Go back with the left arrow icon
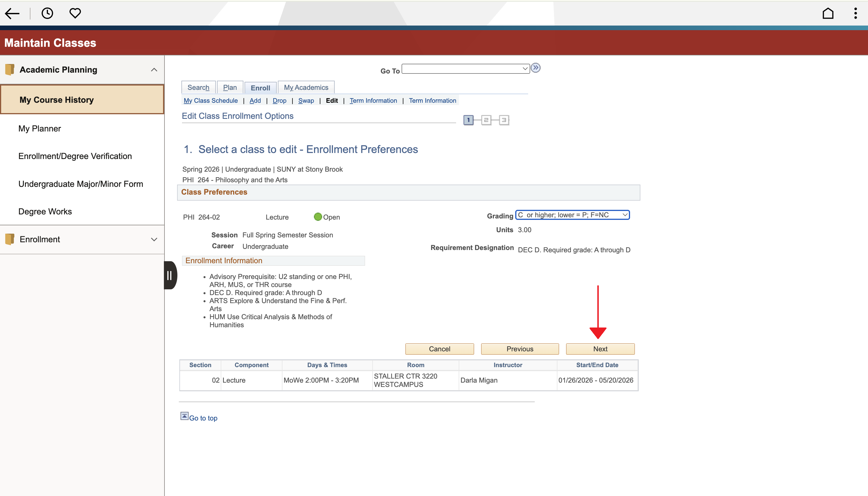The height and width of the screenshot is (496, 868). tap(12, 13)
